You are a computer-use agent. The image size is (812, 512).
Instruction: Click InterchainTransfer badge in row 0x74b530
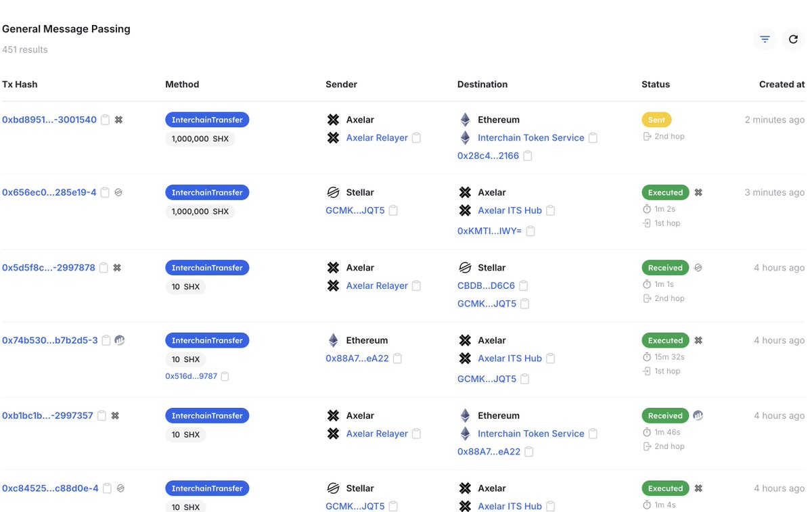(x=207, y=341)
